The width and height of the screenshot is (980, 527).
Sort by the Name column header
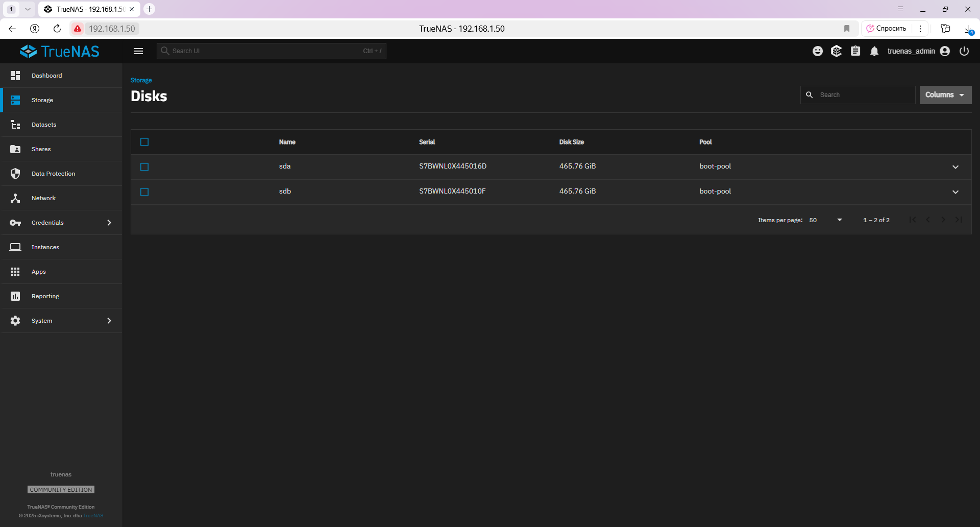click(287, 142)
